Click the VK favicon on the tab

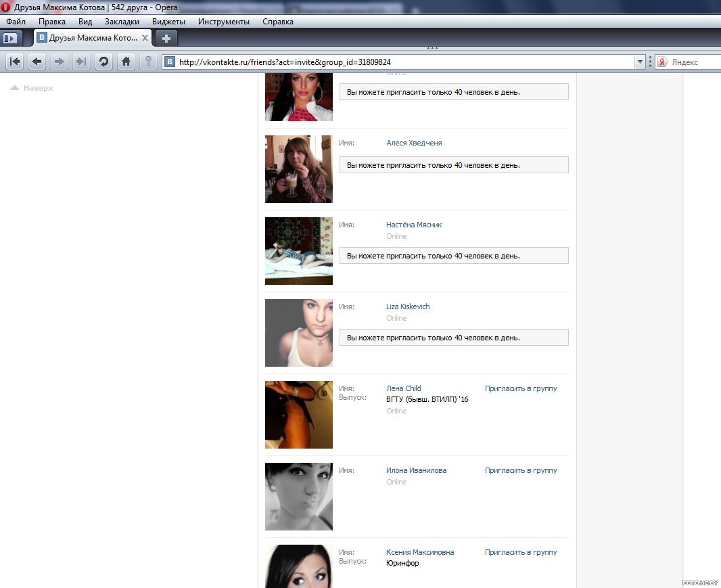point(42,38)
